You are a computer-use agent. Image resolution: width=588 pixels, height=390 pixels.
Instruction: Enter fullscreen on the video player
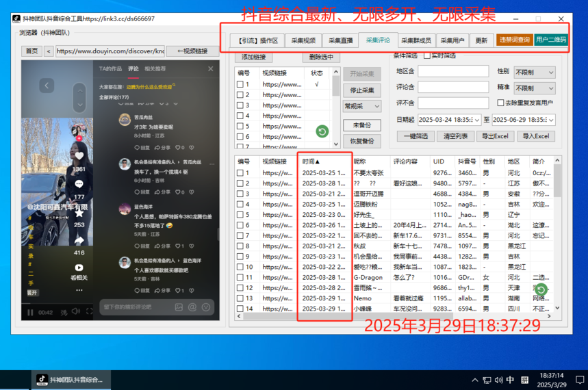[89, 311]
